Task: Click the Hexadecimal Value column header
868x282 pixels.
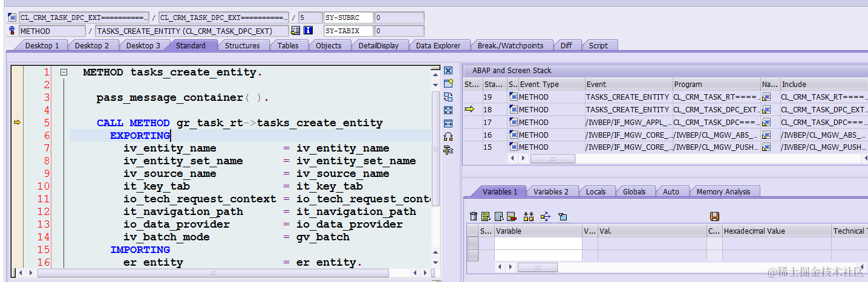Action: coord(777,231)
